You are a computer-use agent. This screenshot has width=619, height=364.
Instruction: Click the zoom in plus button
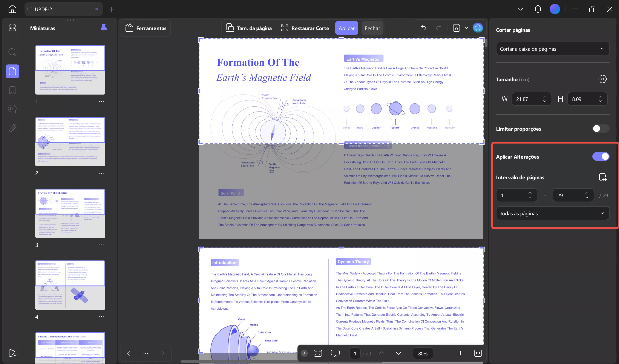[460, 353]
